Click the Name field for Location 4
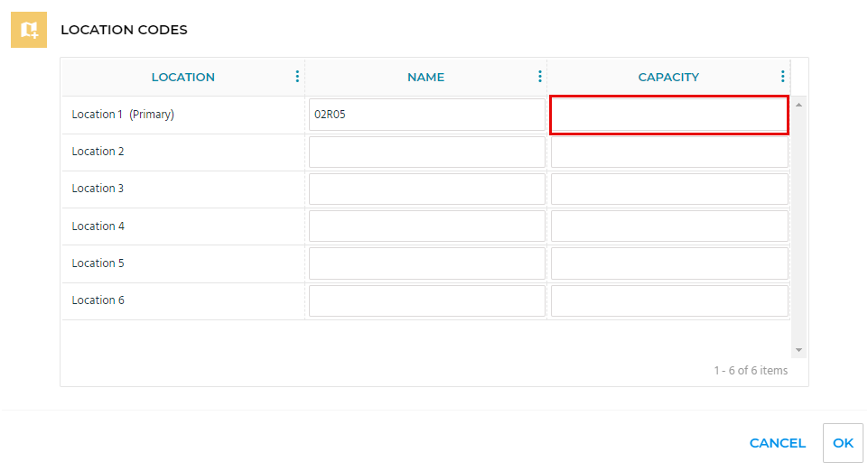The height and width of the screenshot is (471, 868). click(x=426, y=226)
